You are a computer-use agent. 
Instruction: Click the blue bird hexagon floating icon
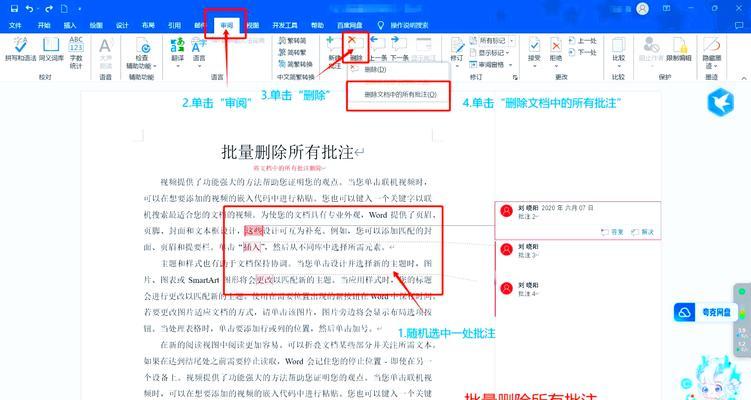coord(720,103)
